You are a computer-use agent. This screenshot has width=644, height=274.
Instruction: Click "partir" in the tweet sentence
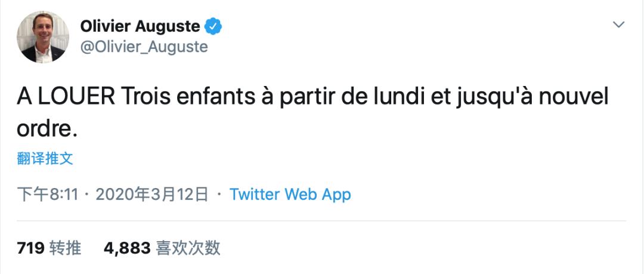(x=307, y=98)
